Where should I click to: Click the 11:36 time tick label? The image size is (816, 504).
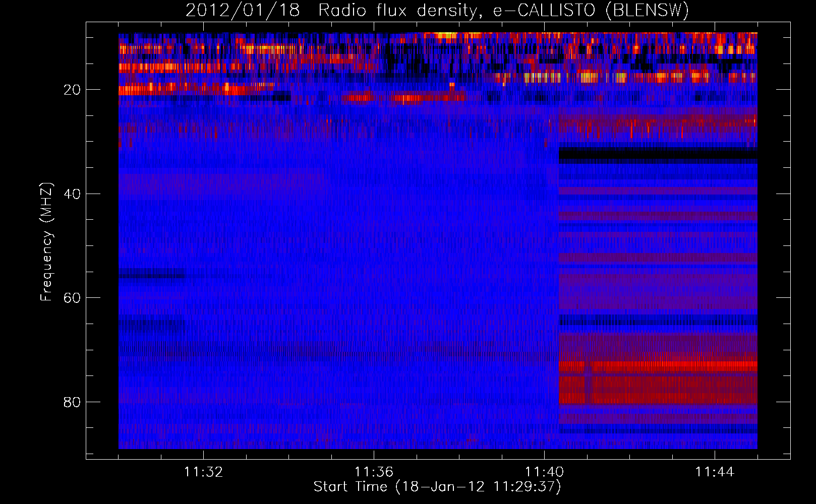click(x=374, y=472)
